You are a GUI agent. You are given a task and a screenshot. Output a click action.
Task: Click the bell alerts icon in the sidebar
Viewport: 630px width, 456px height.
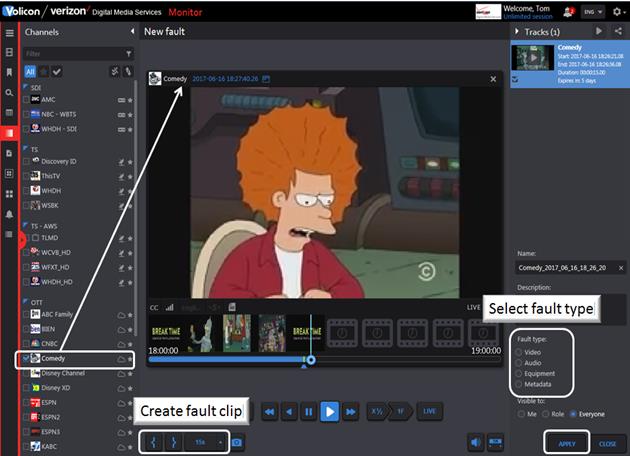click(x=9, y=214)
